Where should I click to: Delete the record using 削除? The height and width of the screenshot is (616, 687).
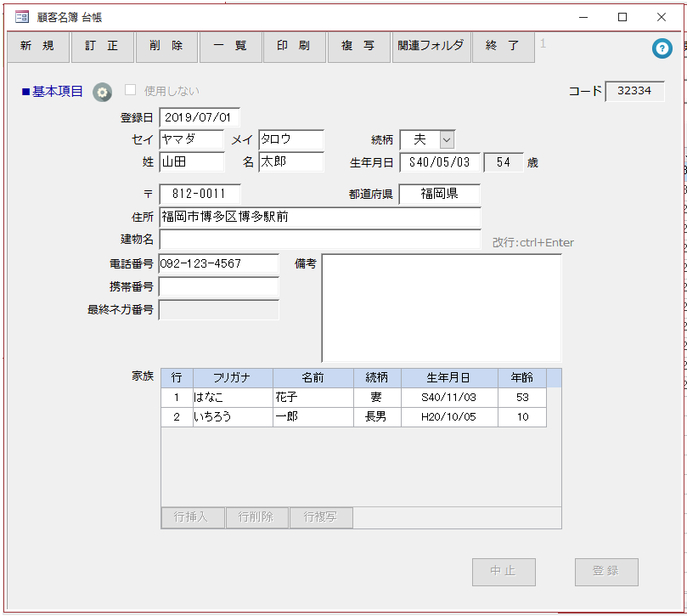(x=166, y=48)
